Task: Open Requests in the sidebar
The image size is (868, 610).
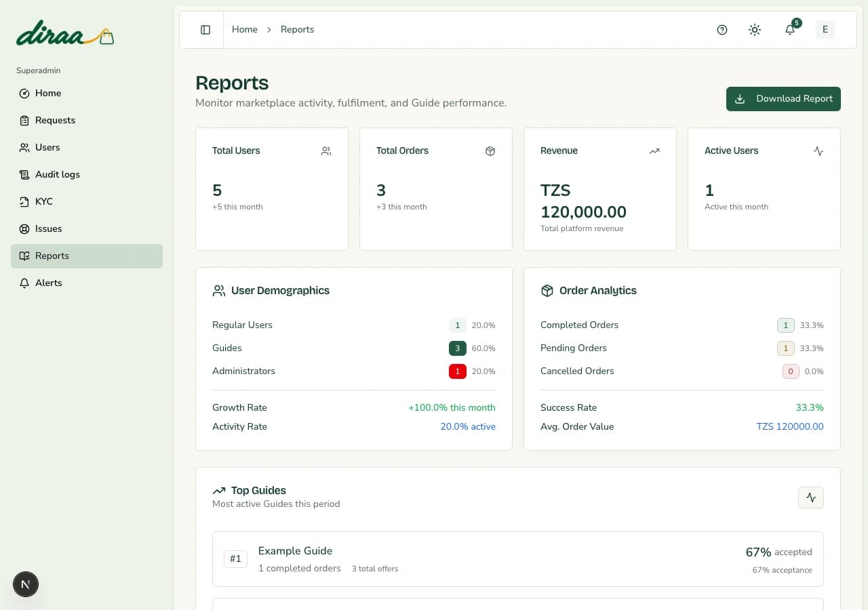Action: point(87,121)
